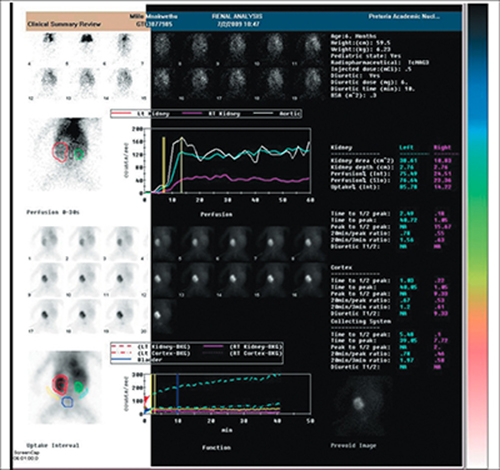Toggle the Aortic curve in perfusion legend
Image resolution: width=500 pixels, height=470 pixels.
[x=277, y=114]
